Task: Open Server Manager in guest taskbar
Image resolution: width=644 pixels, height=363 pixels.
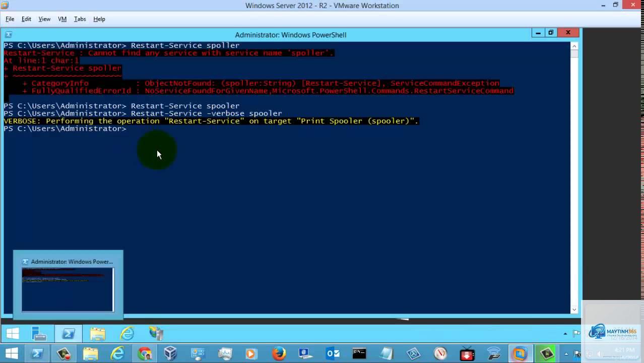Action: click(x=39, y=334)
